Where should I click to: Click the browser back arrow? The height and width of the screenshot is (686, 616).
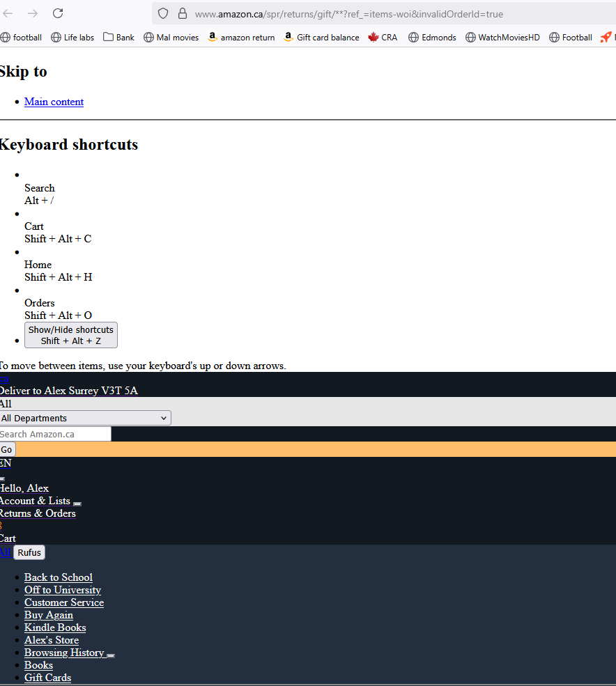pyautogui.click(x=8, y=13)
